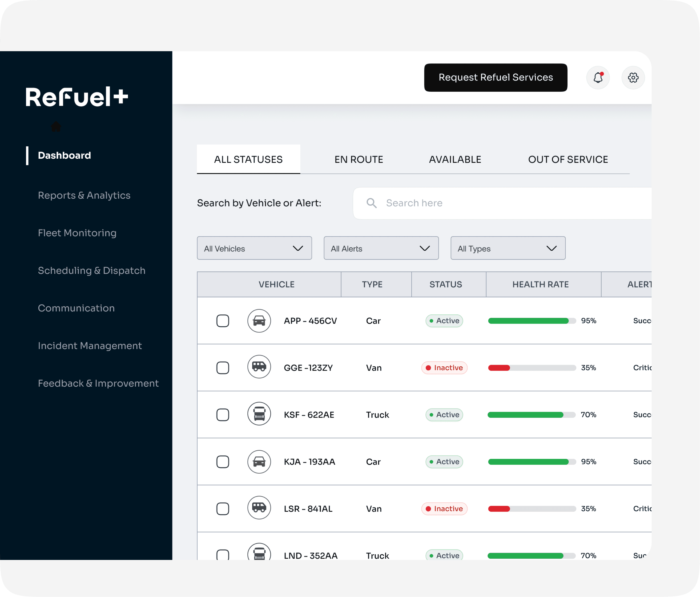Open Reports & Analytics in the sidebar
This screenshot has width=700, height=597.
84,195
